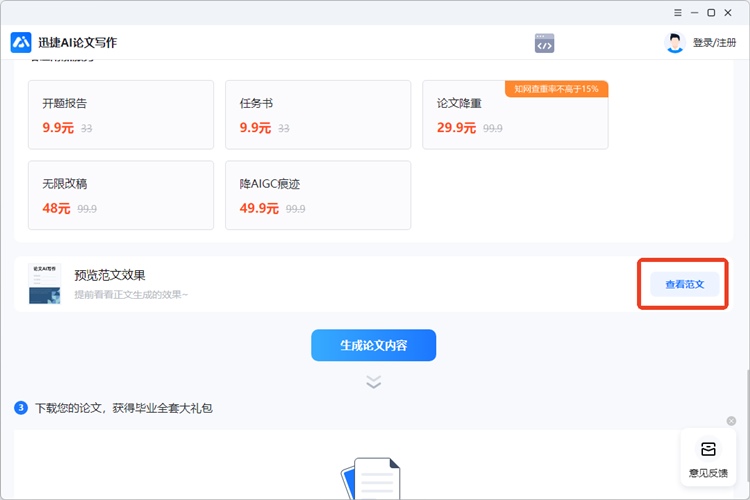Dismiss the small close icon above feedback
Image resolution: width=750 pixels, height=500 pixels.
(x=731, y=421)
